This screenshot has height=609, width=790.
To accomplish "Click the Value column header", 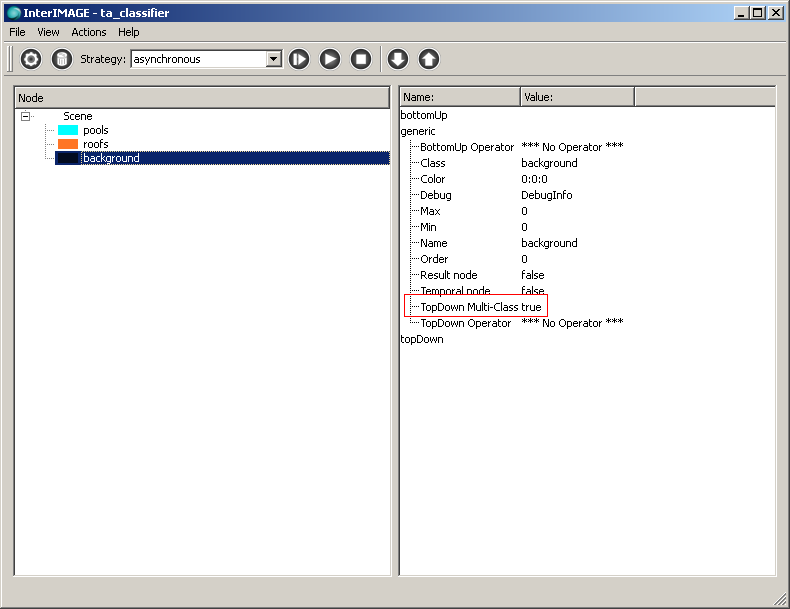I will [x=576, y=97].
